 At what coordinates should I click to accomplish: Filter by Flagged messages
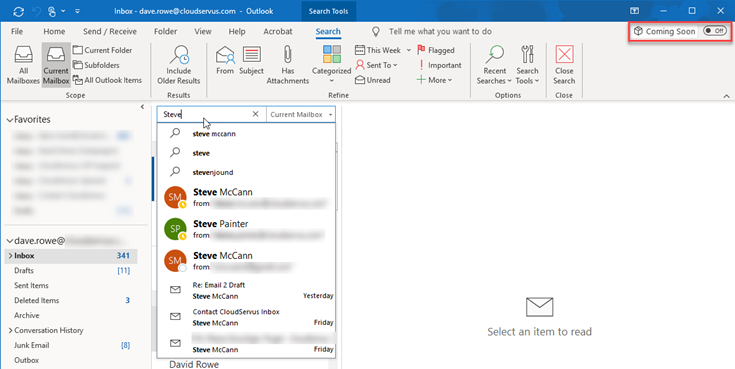[x=435, y=50]
